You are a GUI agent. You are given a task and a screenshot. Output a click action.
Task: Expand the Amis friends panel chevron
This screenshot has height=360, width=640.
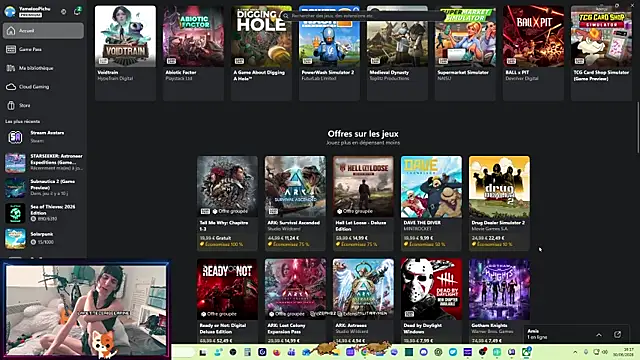pyautogui.click(x=599, y=335)
